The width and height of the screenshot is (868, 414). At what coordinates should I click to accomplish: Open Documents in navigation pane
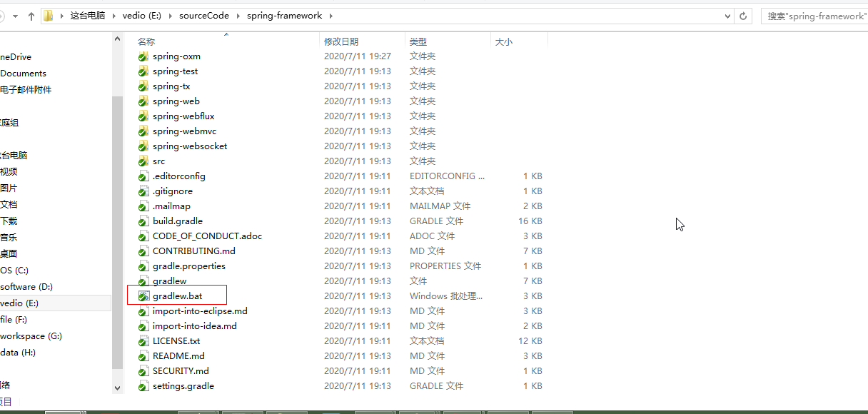(x=23, y=74)
